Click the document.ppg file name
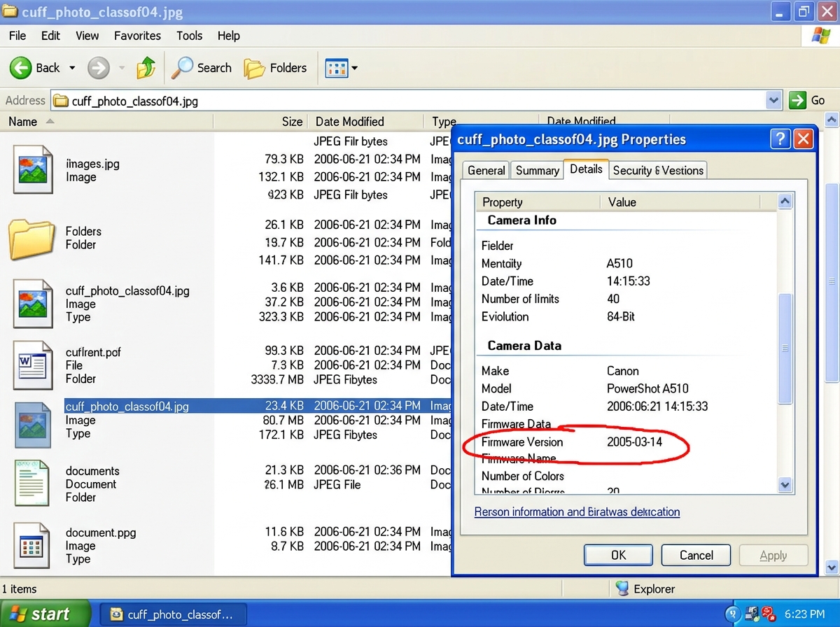This screenshot has height=627, width=840. (x=101, y=533)
